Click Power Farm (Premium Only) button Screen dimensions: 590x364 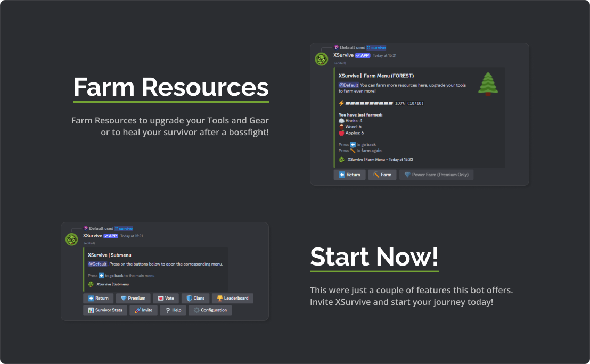point(436,175)
